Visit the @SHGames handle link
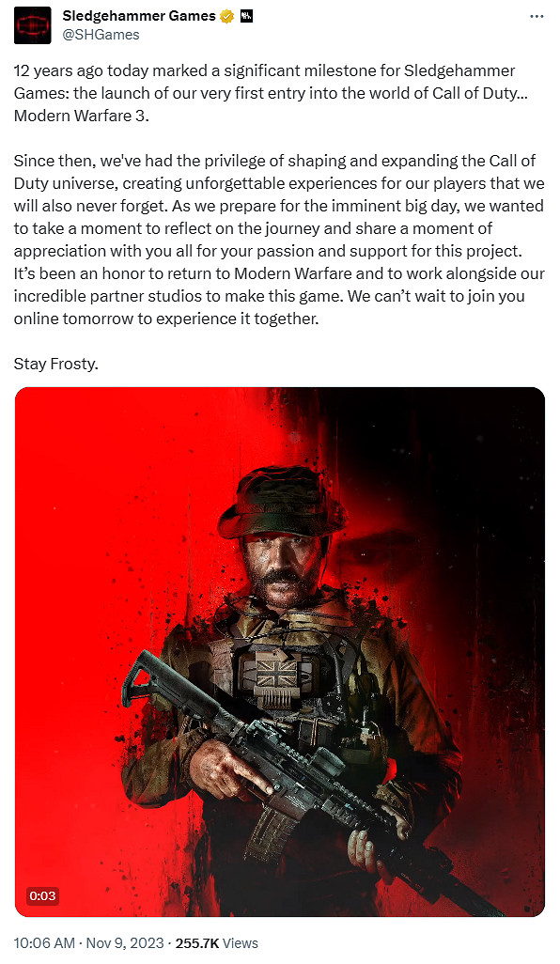 (101, 35)
